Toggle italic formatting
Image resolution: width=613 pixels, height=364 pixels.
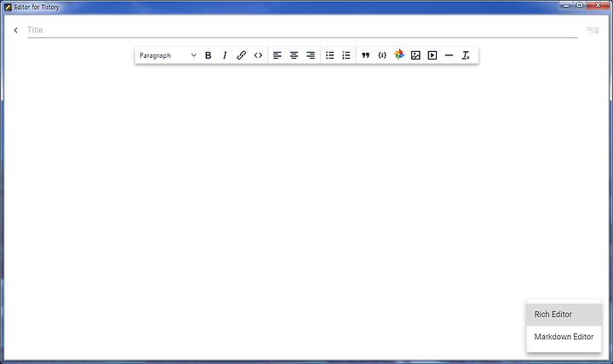click(x=225, y=55)
